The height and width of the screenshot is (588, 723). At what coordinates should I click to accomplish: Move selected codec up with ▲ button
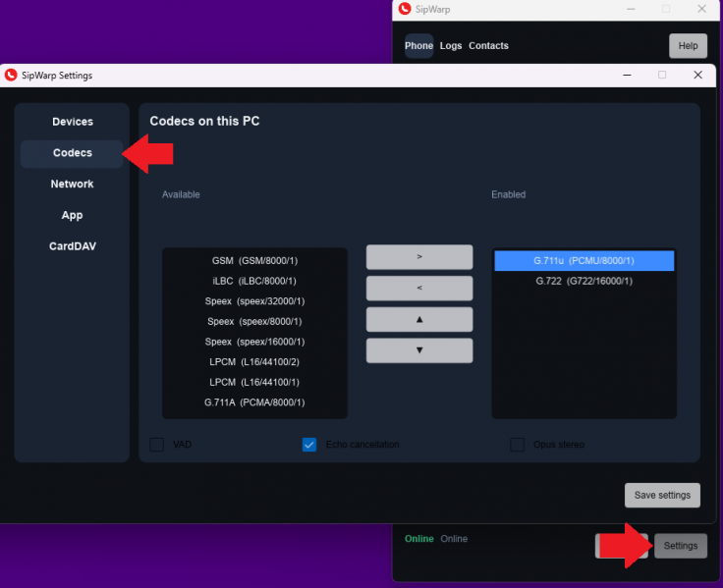(419, 319)
